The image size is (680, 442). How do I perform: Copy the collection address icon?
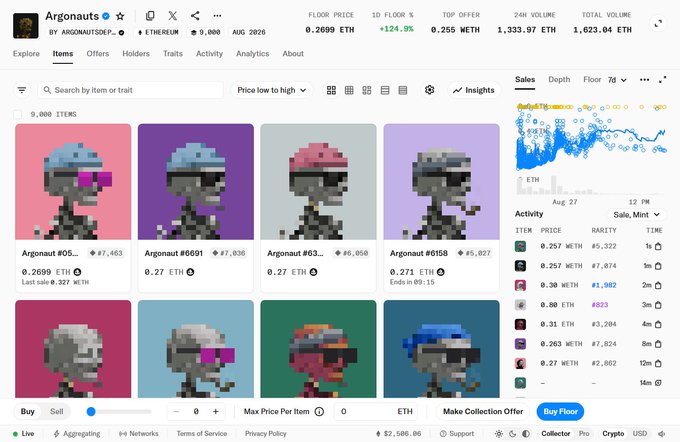click(150, 16)
